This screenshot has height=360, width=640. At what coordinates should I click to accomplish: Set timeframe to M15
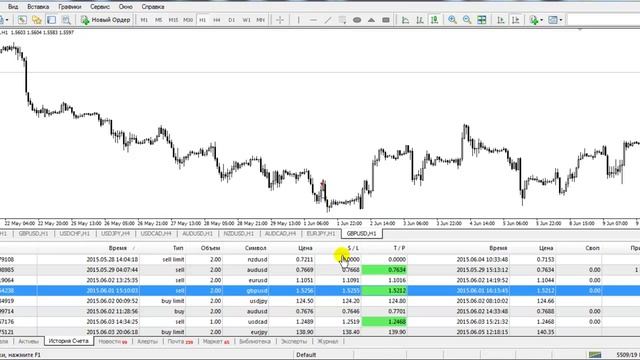173,20
